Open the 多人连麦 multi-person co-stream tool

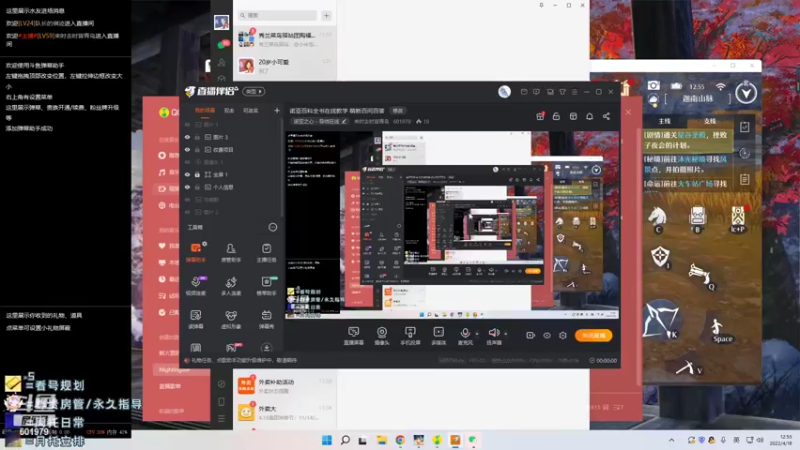pos(231,286)
